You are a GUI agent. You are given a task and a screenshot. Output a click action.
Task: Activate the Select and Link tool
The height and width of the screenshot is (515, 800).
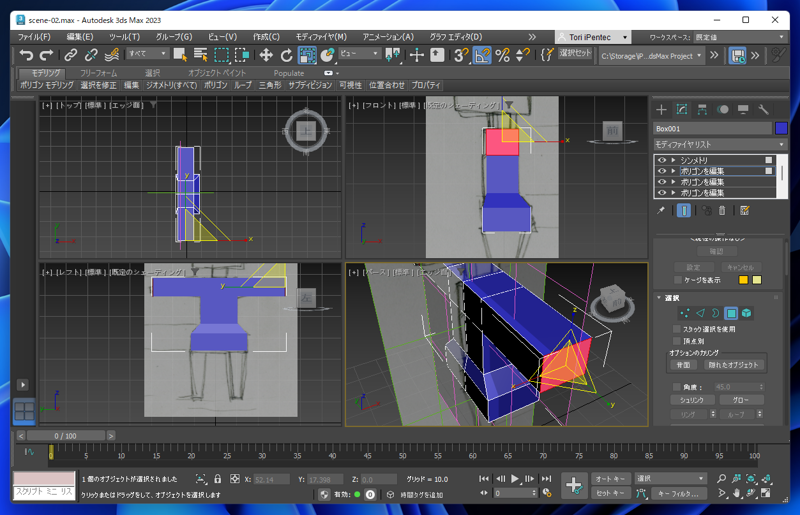(70, 55)
